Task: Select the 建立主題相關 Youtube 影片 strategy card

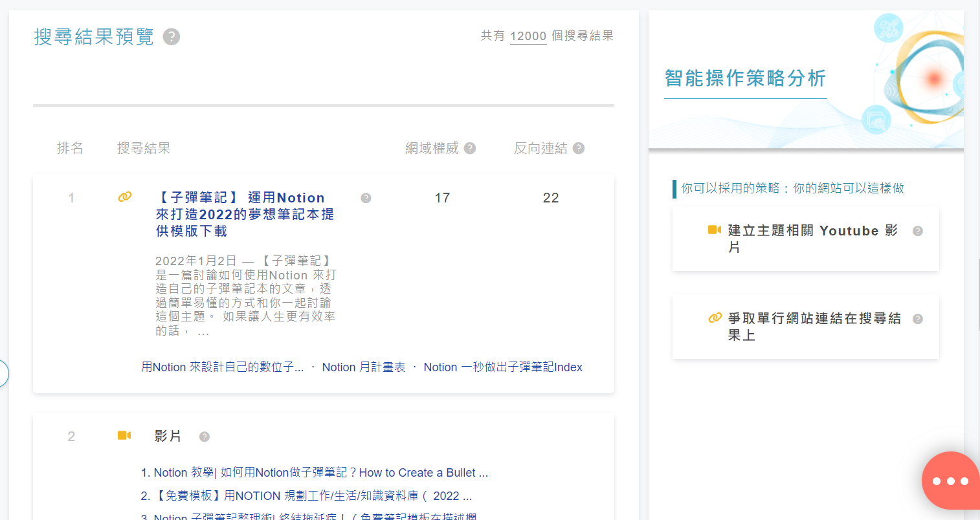Action: coord(806,239)
